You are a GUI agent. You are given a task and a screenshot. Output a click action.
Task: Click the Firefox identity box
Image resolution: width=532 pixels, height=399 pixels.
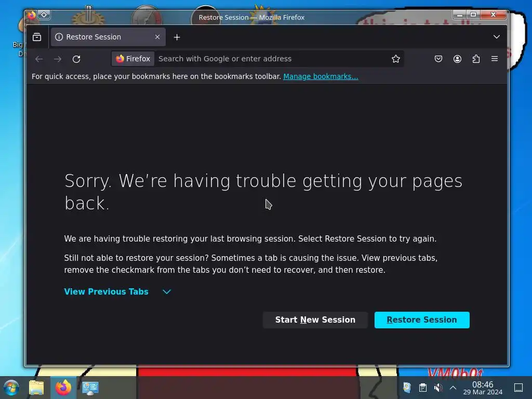133,59
